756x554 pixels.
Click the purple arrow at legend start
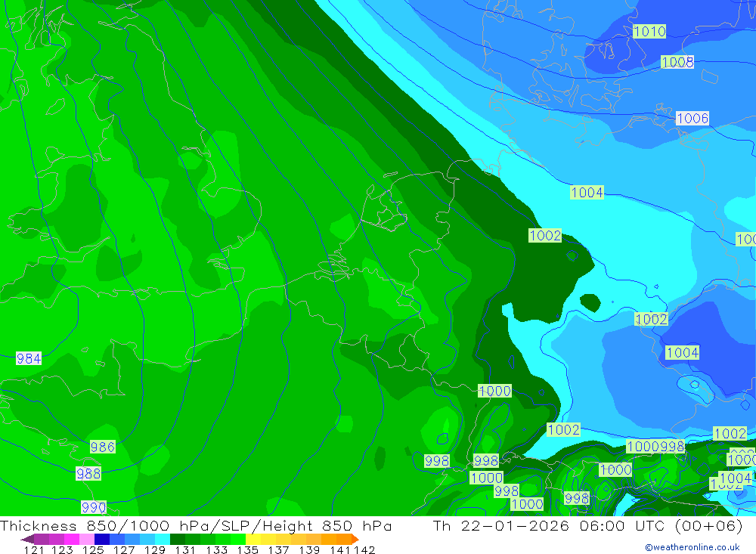pyautogui.click(x=27, y=539)
